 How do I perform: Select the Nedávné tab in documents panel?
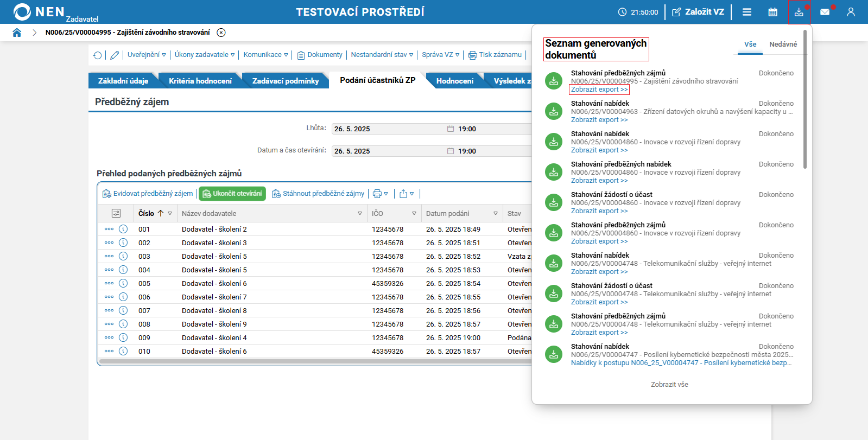pyautogui.click(x=783, y=44)
